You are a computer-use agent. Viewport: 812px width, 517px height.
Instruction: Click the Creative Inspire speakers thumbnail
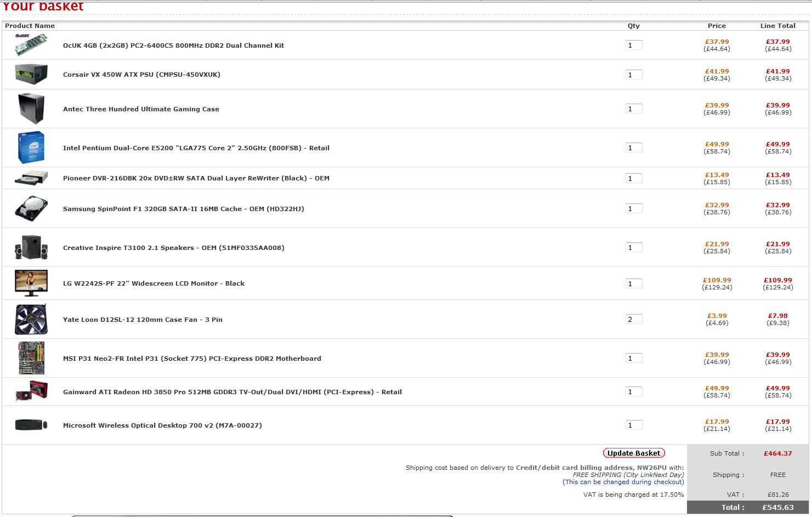click(x=31, y=247)
